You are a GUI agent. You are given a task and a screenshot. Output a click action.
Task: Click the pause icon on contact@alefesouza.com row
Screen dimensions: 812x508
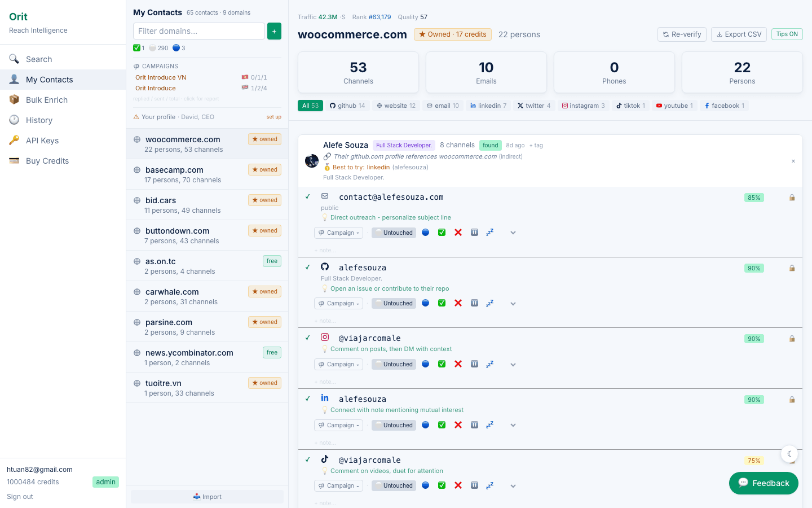point(474,233)
